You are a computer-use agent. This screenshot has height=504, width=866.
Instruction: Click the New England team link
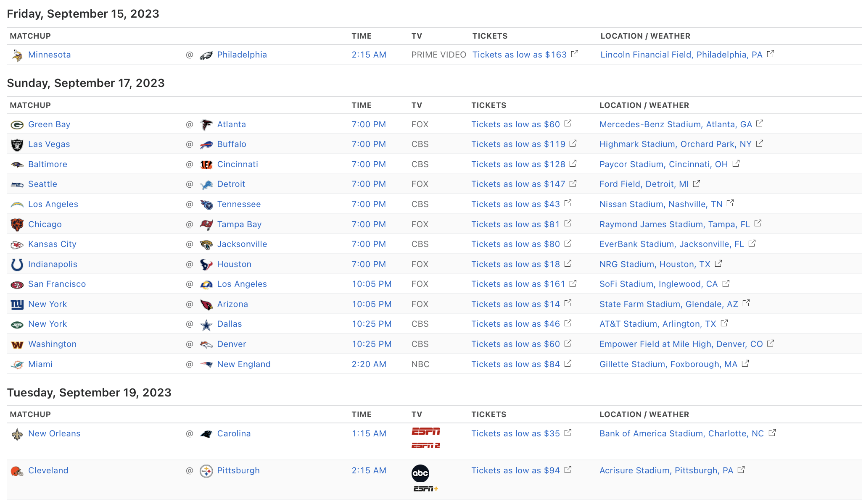pyautogui.click(x=243, y=365)
